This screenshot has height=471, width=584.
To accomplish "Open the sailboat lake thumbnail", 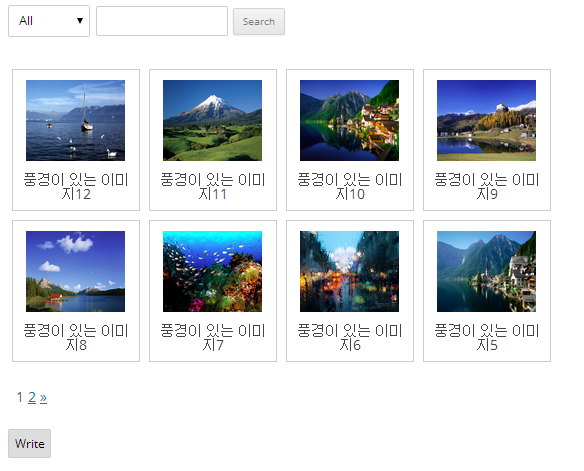I will point(76,120).
